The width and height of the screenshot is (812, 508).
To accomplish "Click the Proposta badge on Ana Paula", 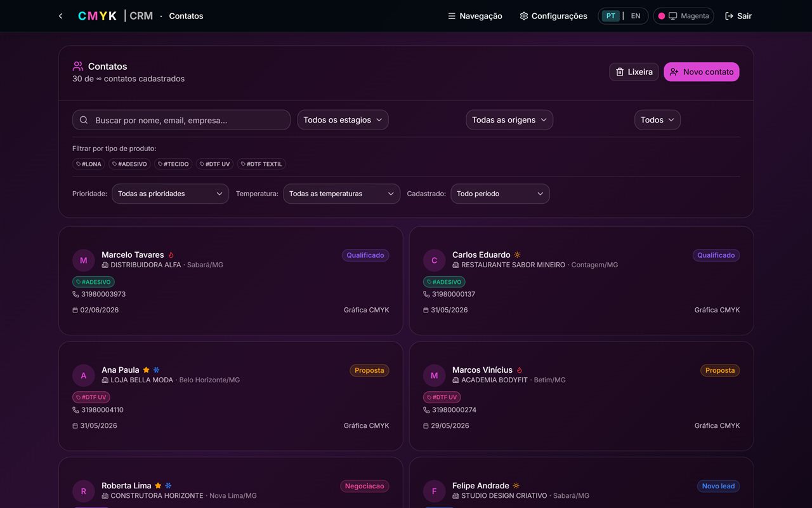I will [x=369, y=370].
